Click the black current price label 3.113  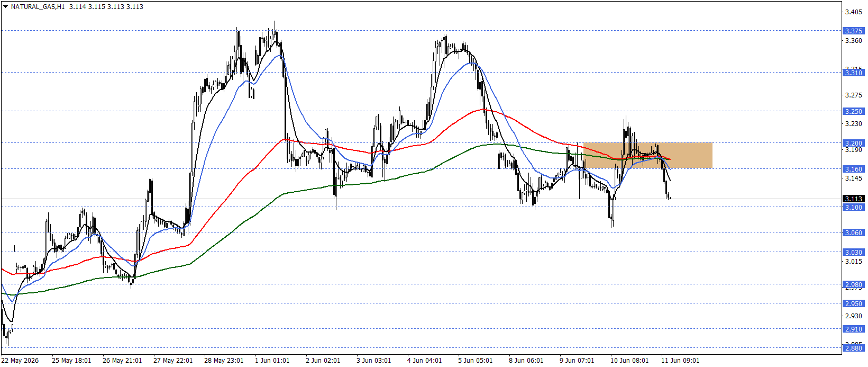(853, 199)
